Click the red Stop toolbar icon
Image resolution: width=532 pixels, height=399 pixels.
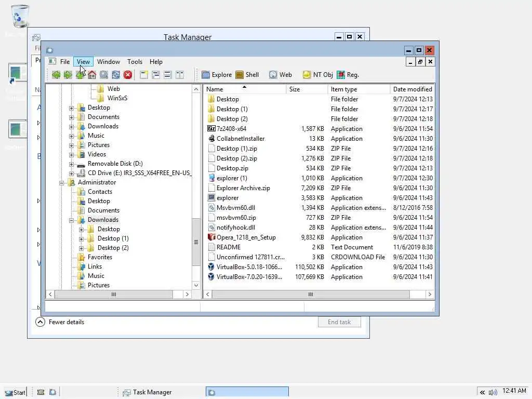(128, 75)
